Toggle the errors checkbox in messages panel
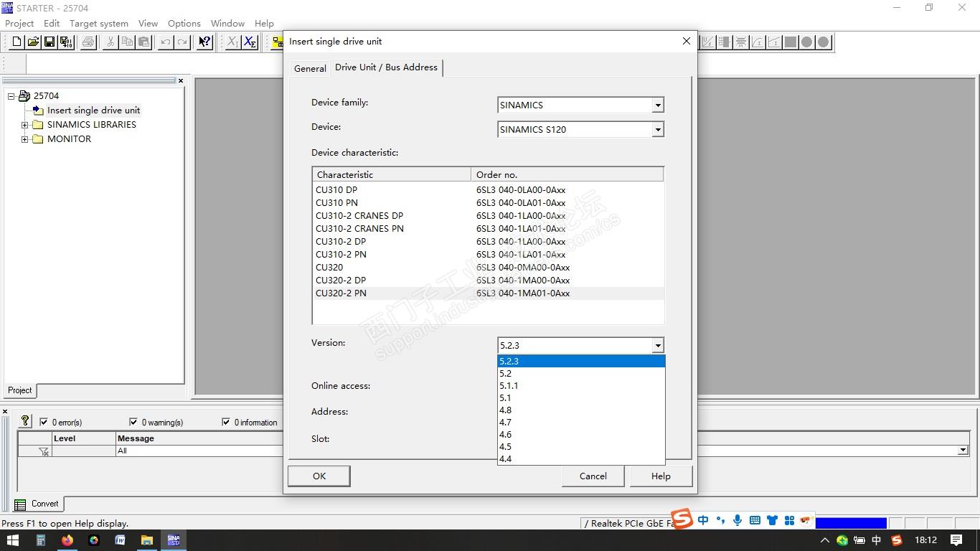 coord(44,422)
